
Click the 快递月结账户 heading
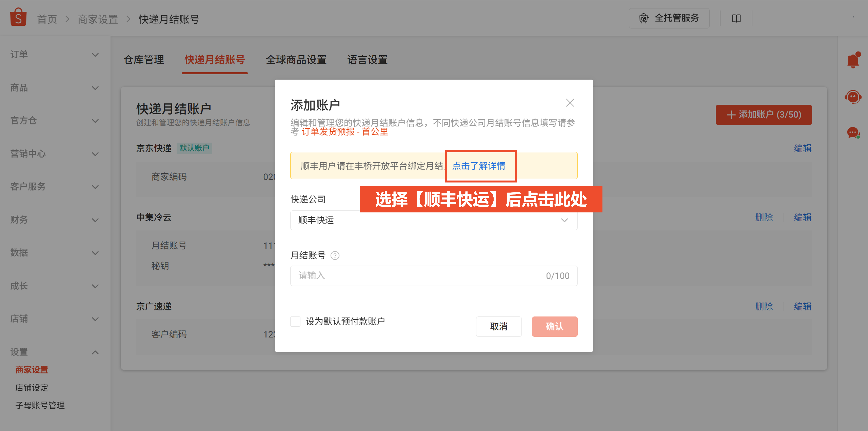174,109
